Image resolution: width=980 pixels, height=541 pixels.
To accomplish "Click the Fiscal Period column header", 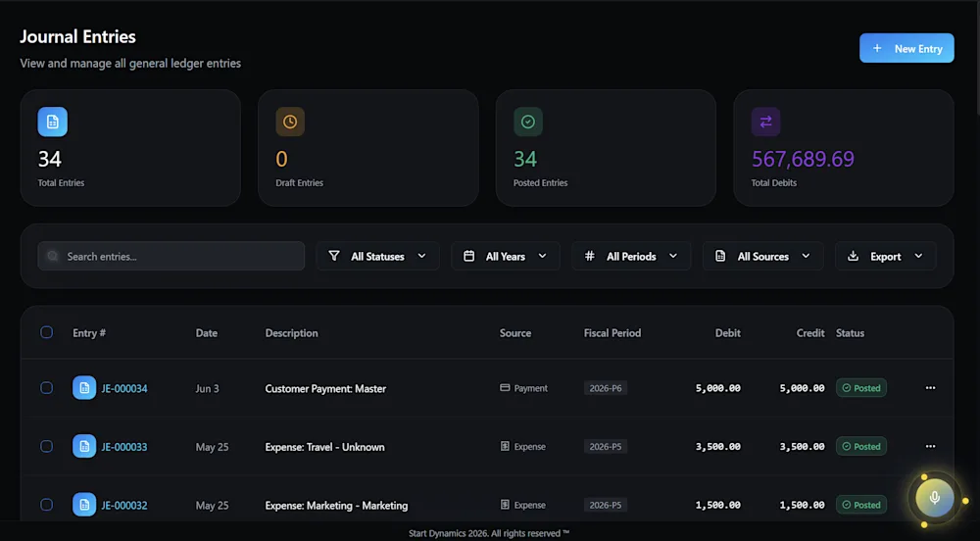I will click(612, 333).
